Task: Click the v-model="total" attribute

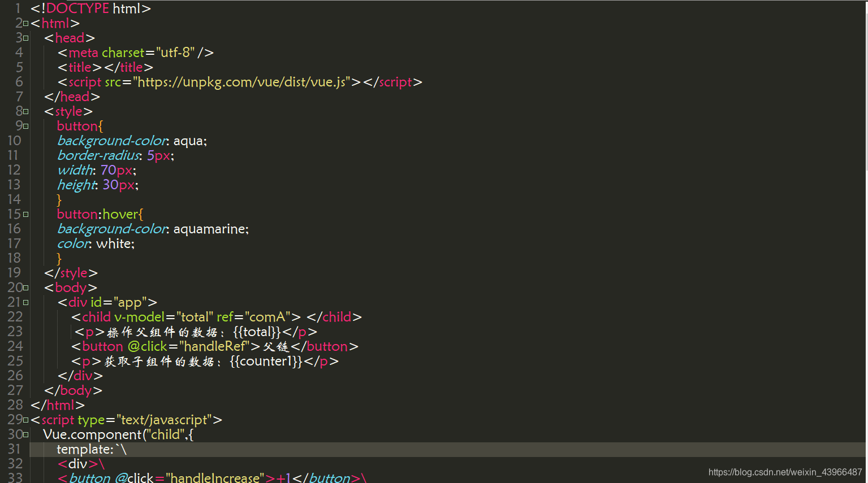Action: (164, 317)
